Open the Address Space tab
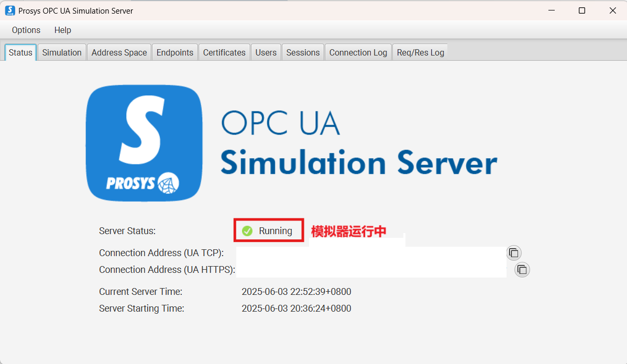 pos(119,52)
